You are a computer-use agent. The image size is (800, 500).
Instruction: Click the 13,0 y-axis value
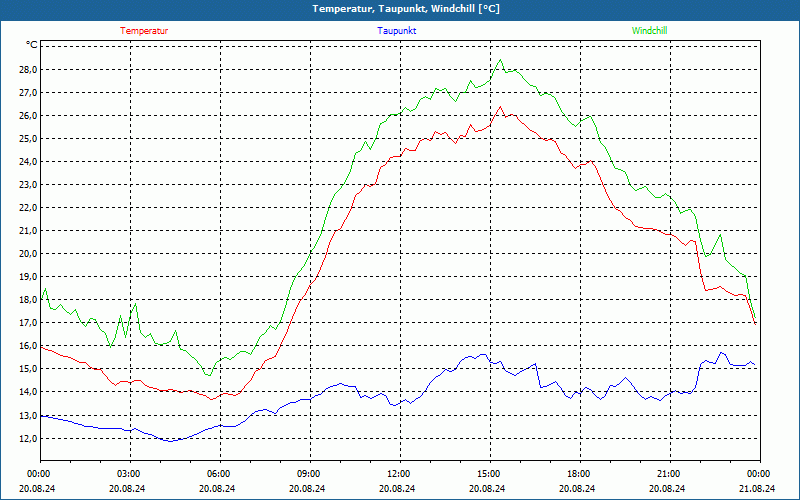pyautogui.click(x=29, y=415)
